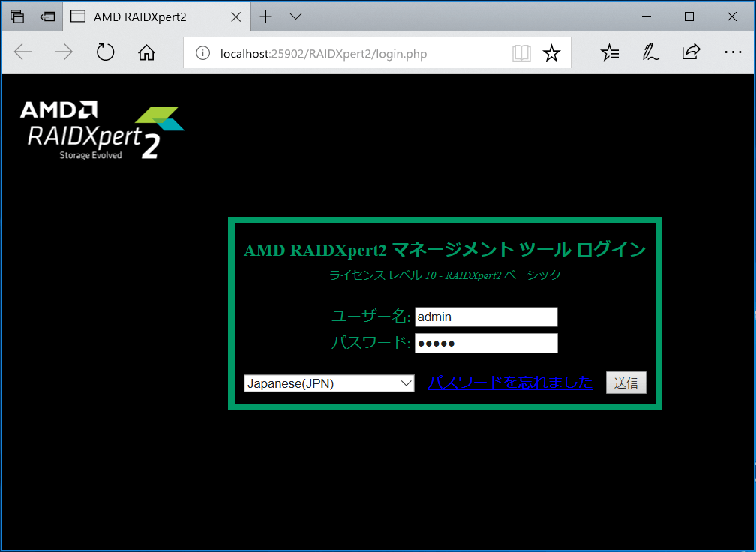Maximize the browser window
This screenshot has width=756, height=552.
coord(689,16)
